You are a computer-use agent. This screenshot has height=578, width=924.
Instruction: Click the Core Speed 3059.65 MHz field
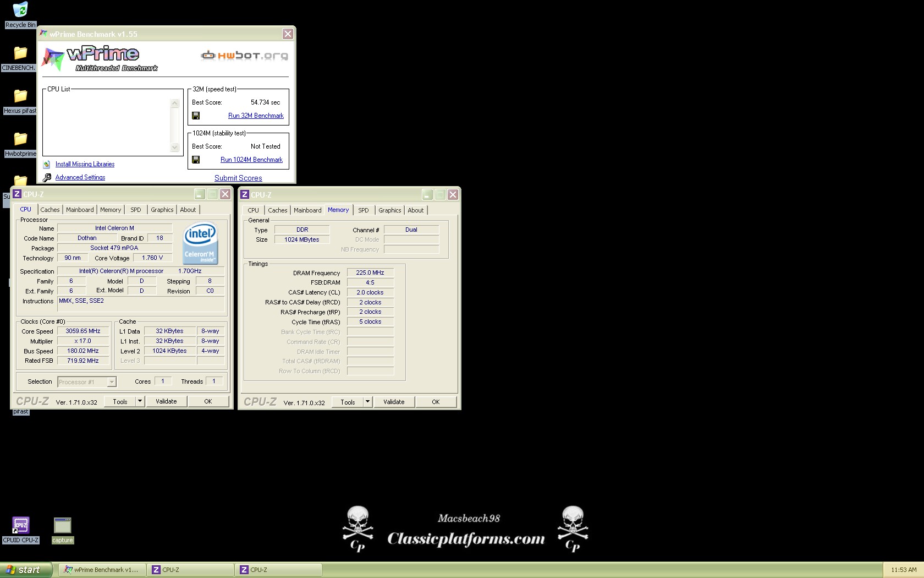pyautogui.click(x=83, y=331)
